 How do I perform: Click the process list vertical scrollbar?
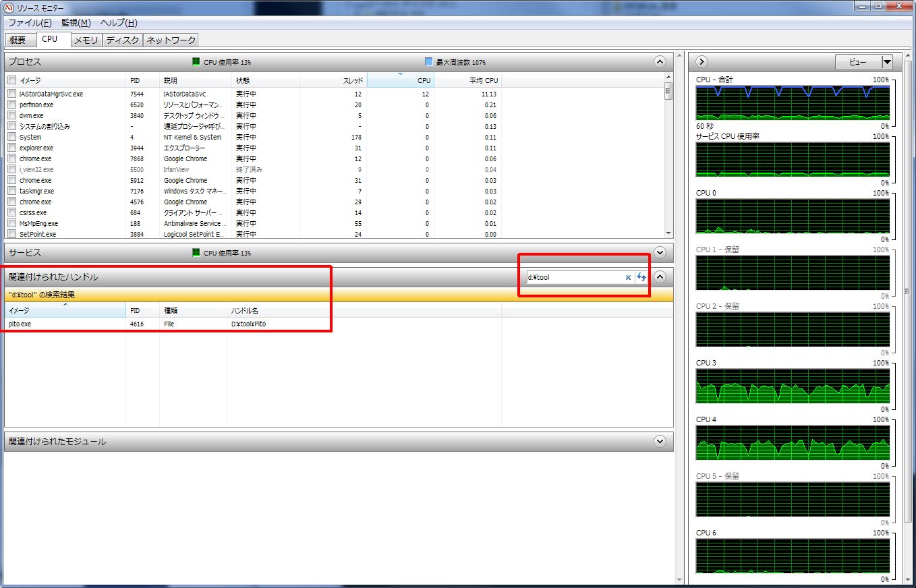(x=668, y=162)
